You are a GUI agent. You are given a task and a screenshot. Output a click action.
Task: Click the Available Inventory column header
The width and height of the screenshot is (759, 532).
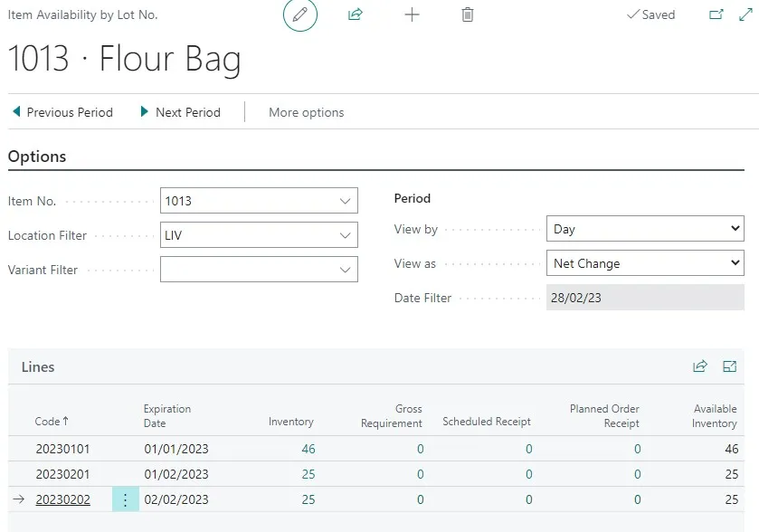tap(715, 416)
